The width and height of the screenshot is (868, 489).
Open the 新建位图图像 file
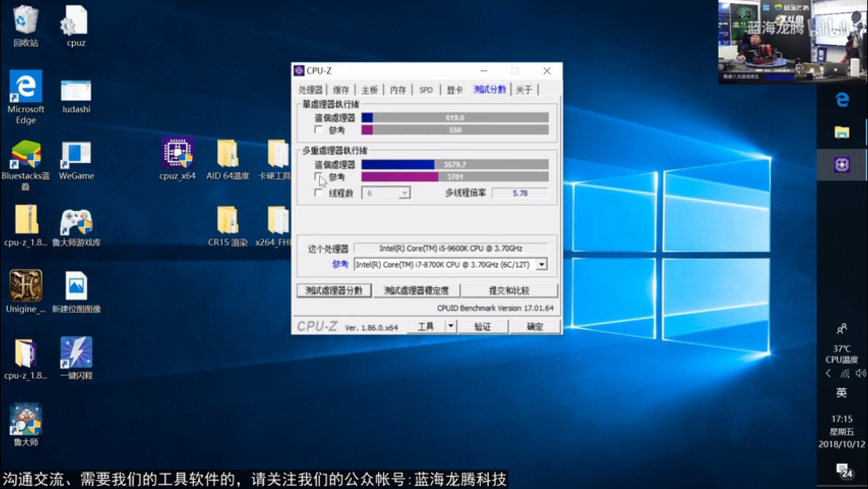(x=76, y=292)
